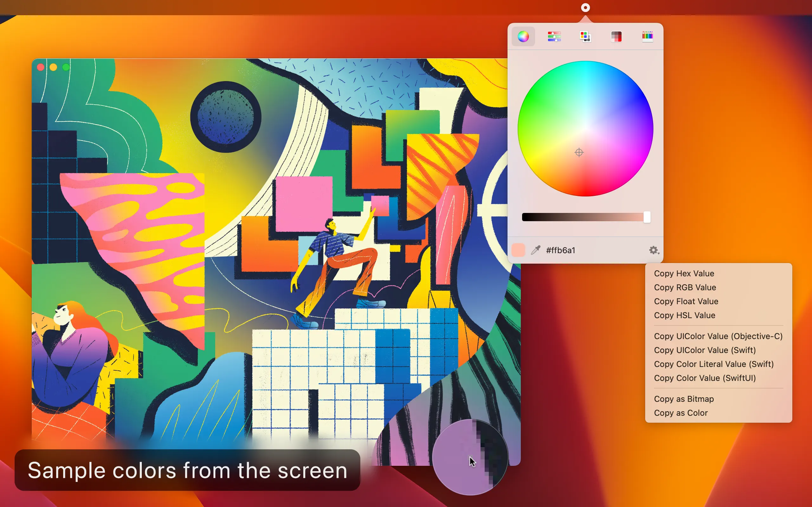Click the green zoom window button
The width and height of the screenshot is (812, 507).
pos(66,67)
